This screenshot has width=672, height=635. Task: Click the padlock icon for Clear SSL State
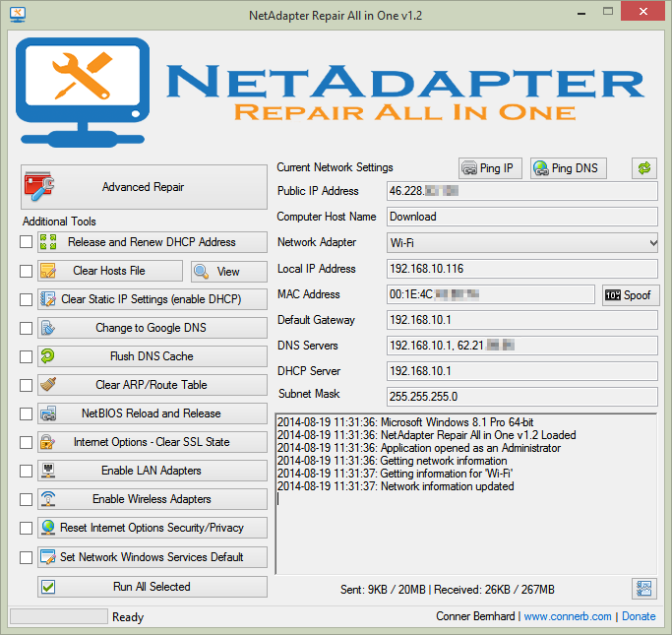coord(47,442)
